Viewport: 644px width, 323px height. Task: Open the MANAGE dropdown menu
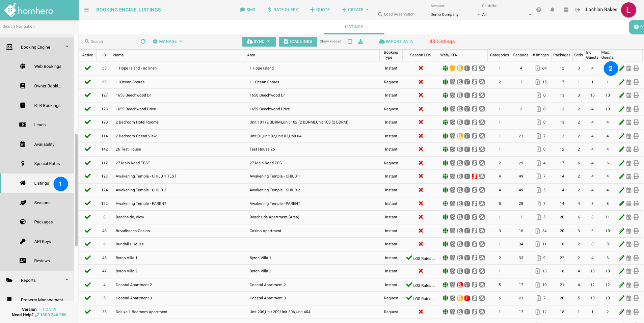point(167,42)
